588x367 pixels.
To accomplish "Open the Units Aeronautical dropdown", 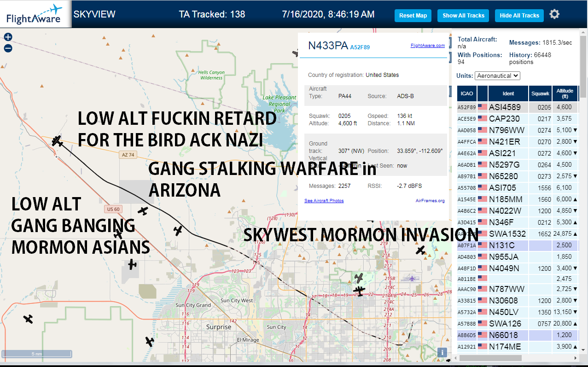I will [497, 76].
